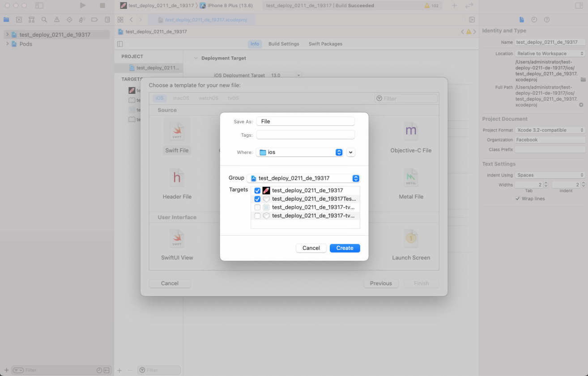This screenshot has height=376, width=588.
Task: Select the SwiftUI View template
Action: click(177, 245)
